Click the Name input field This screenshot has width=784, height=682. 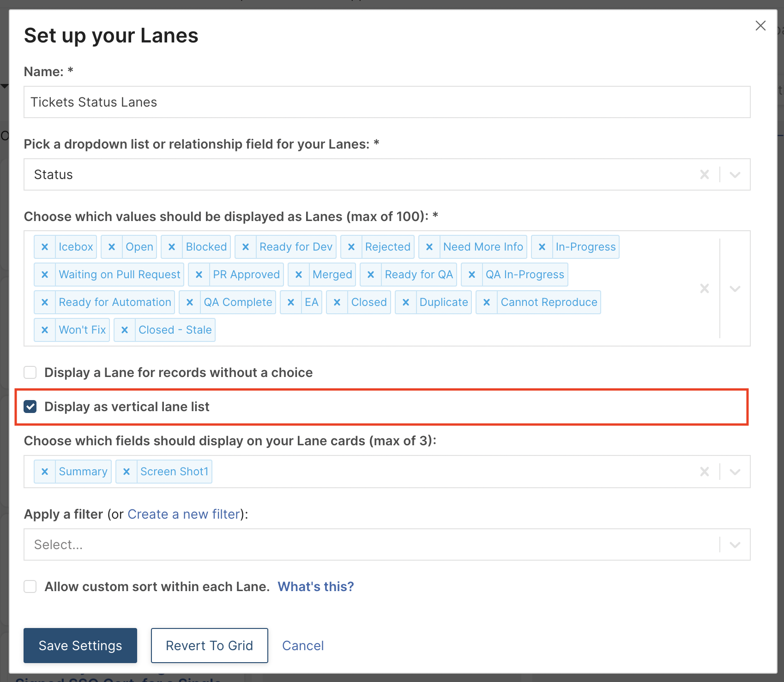[x=387, y=102]
